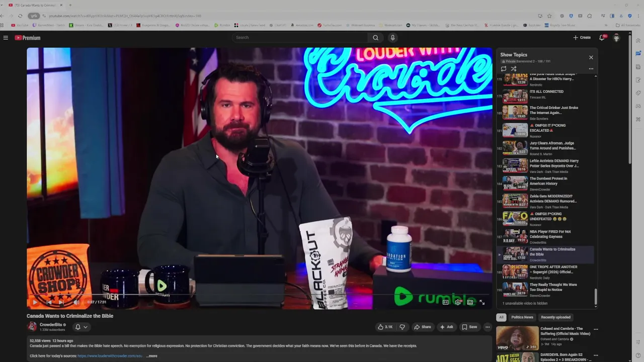Image resolution: width=644 pixels, height=362 pixels.
Task: Open menu for DAREDEVIL Born Again video
Action: (596, 355)
